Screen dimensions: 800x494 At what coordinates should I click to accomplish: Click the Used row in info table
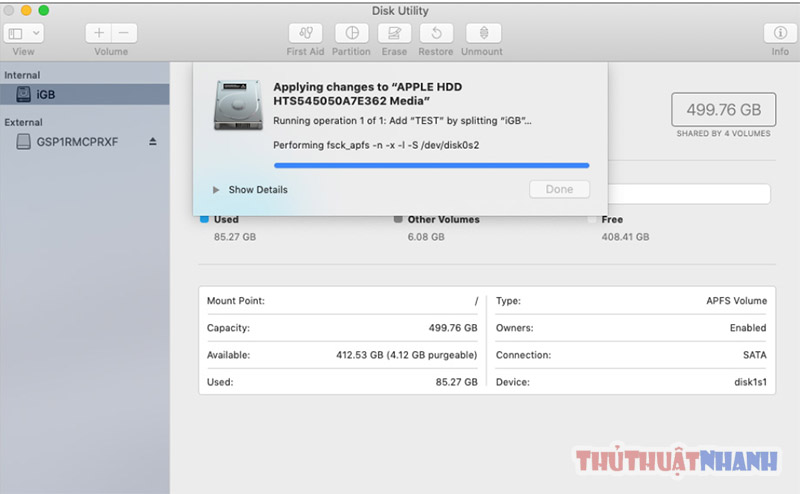pyautogui.click(x=342, y=382)
